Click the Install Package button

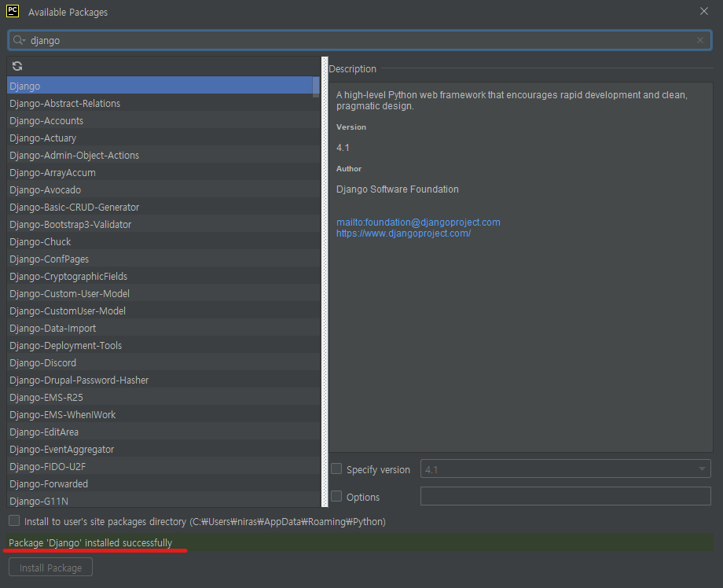[51, 568]
